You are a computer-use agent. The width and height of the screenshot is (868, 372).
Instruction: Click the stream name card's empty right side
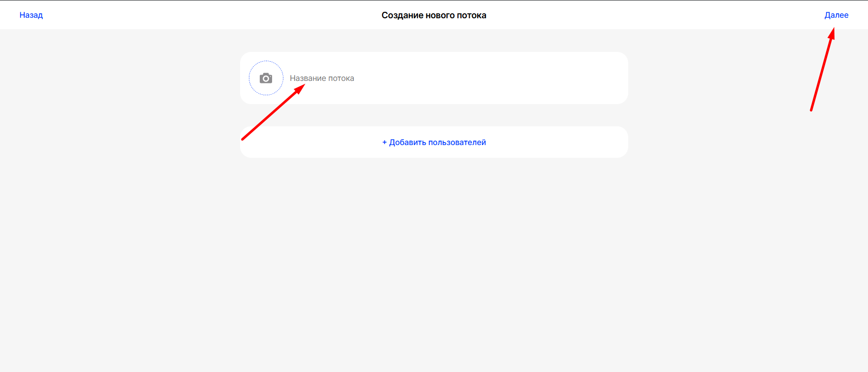(x=567, y=78)
